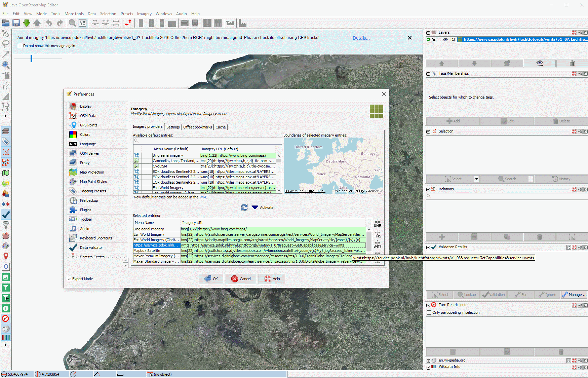This screenshot has width=588, height=378.
Task: Click the Add TMS imagery icon
Action: point(378,234)
